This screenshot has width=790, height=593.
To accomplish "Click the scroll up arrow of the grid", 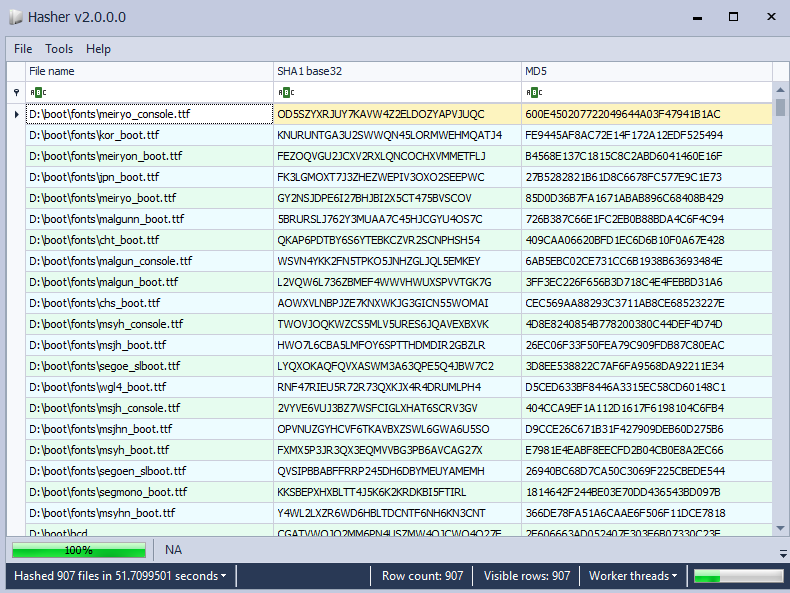I will [x=780, y=92].
